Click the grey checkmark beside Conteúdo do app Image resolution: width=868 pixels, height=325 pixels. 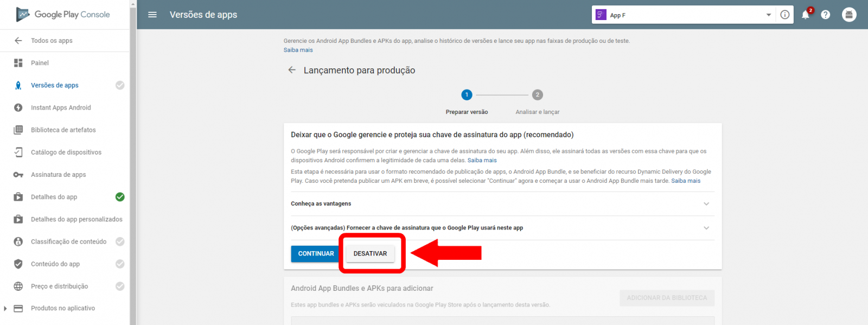[x=120, y=264]
